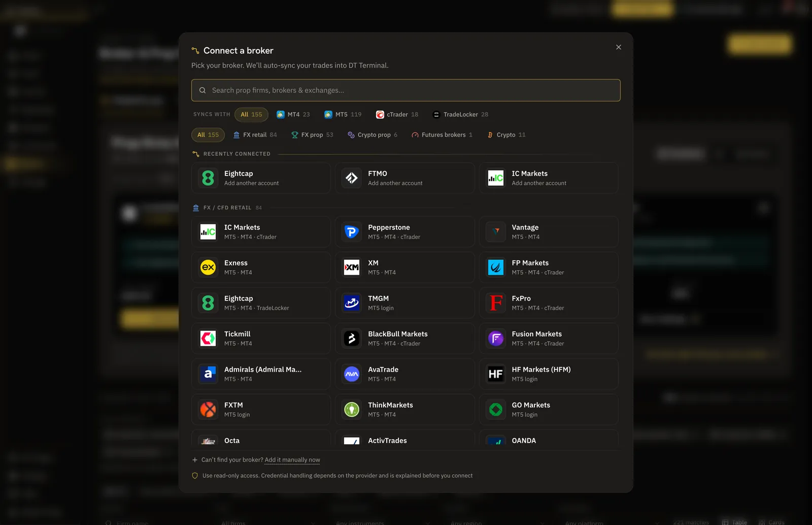
Task: Click the XM logo icon
Action: [x=352, y=268]
